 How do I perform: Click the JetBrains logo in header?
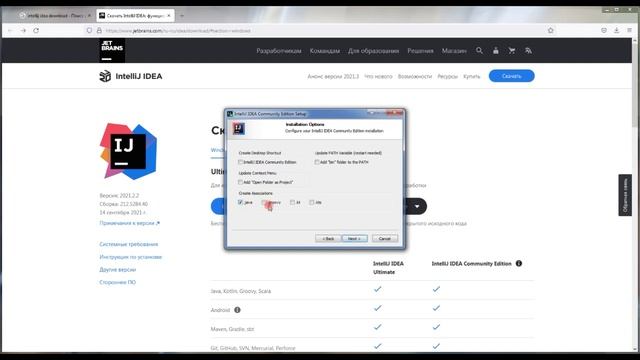click(x=112, y=50)
